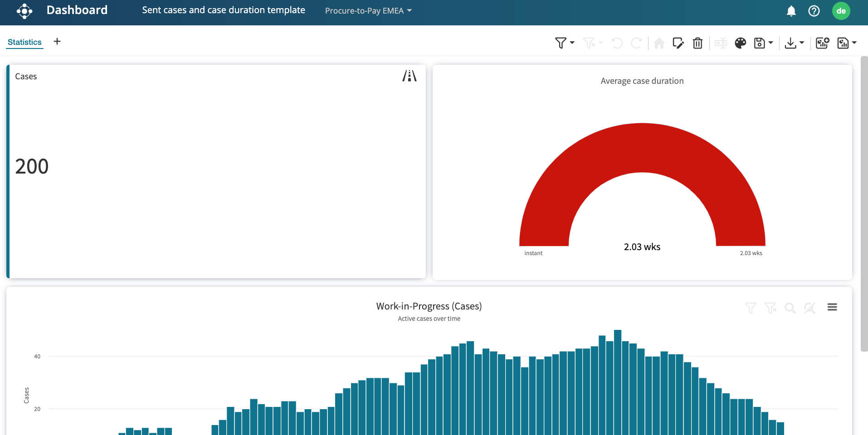Click 'Sent cases and case duration template' title
Screen dimensions: 868x435
(x=224, y=10)
